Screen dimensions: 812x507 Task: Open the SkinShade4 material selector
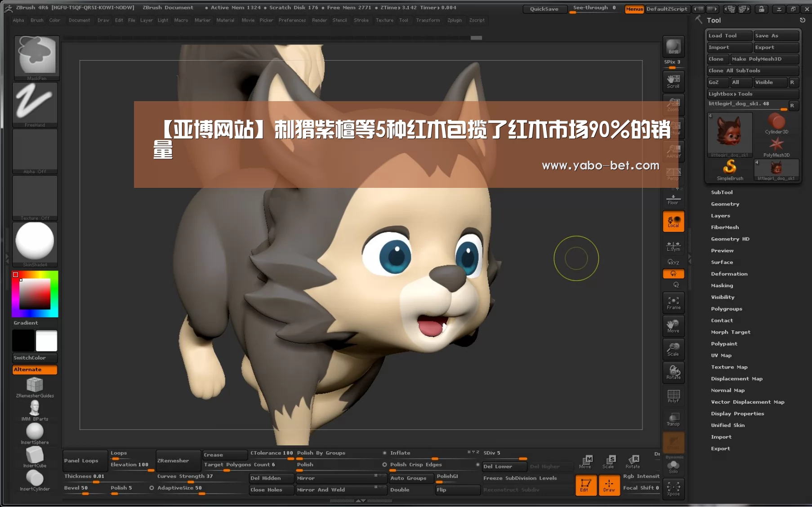click(x=35, y=245)
